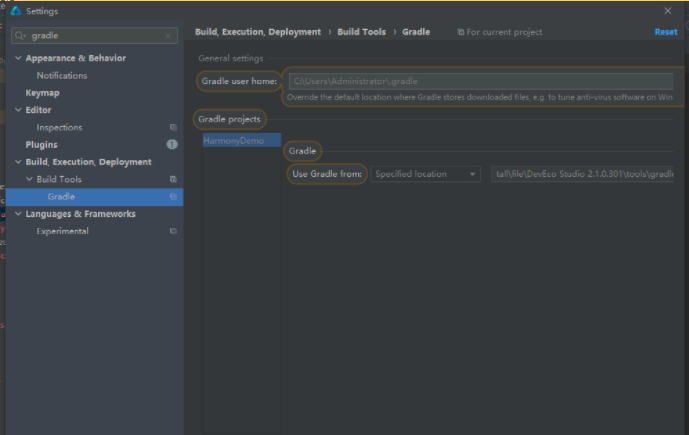Collapse the Appearance & Behavior section
The height and width of the screenshot is (435, 689).
[x=18, y=58]
